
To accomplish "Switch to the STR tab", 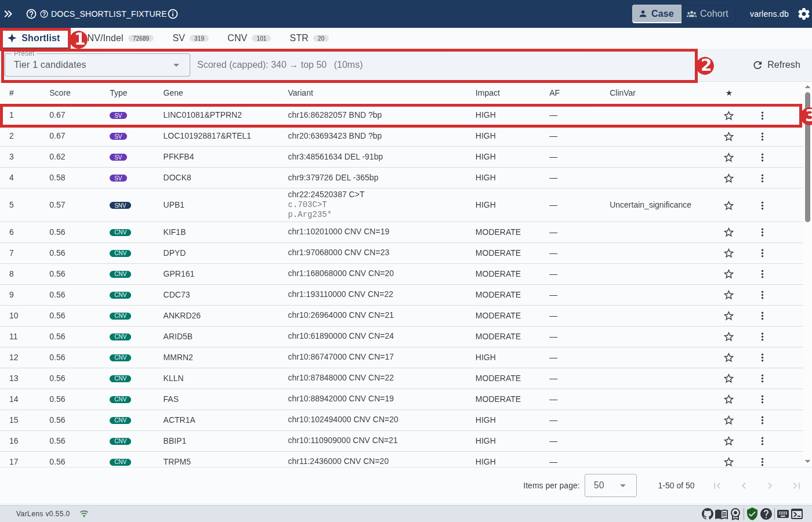I will tap(309, 38).
